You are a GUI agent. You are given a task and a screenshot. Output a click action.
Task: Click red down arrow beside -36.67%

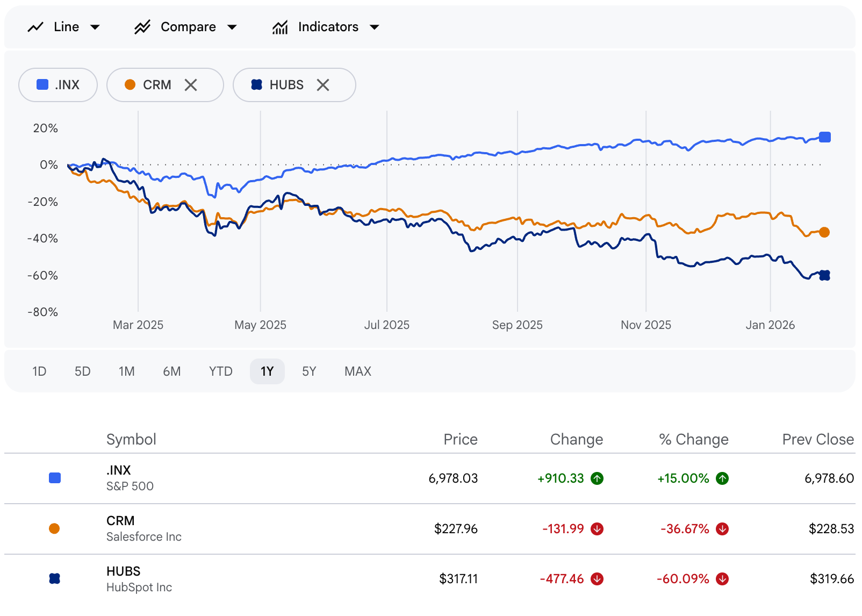(x=722, y=529)
